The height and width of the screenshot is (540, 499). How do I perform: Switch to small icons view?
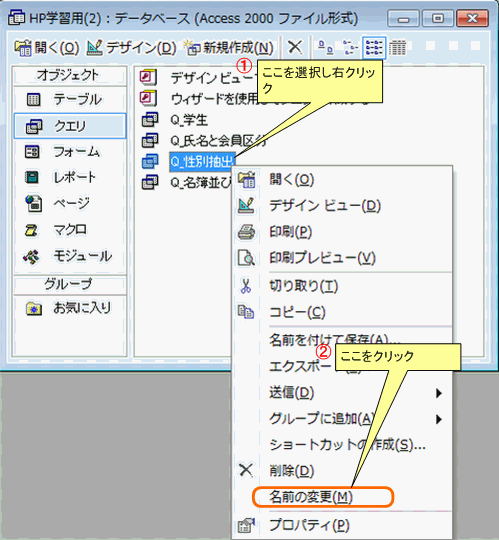(x=350, y=47)
